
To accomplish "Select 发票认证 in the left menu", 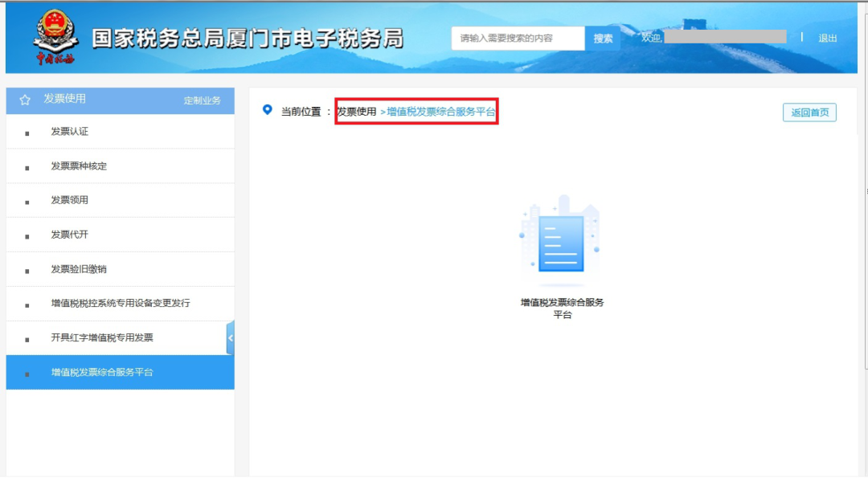I will coord(70,132).
